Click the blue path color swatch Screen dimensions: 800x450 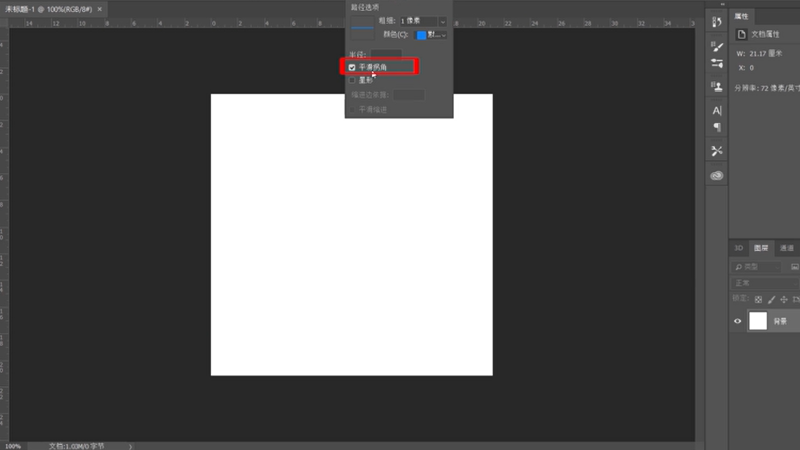point(421,35)
